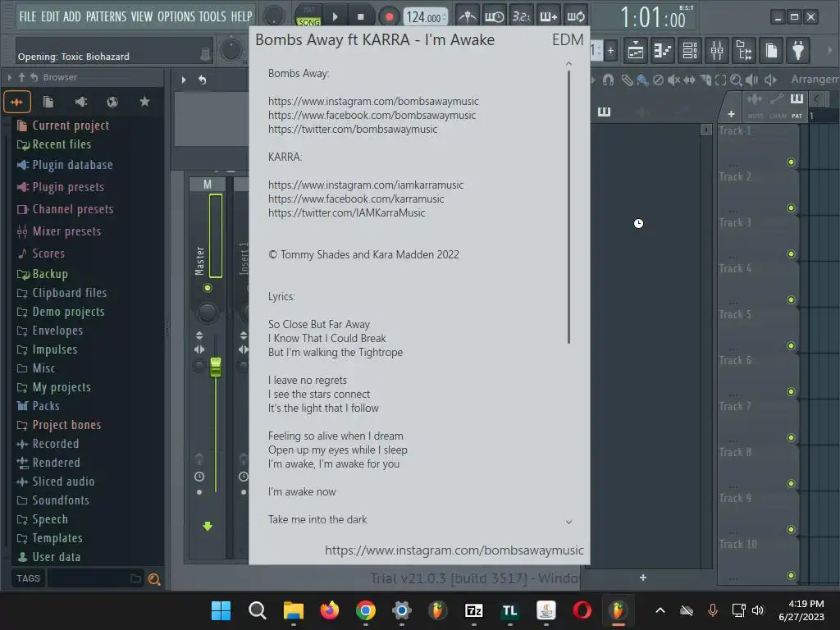Click the TAGS button in browser
The width and height of the screenshot is (840, 630).
[29, 578]
